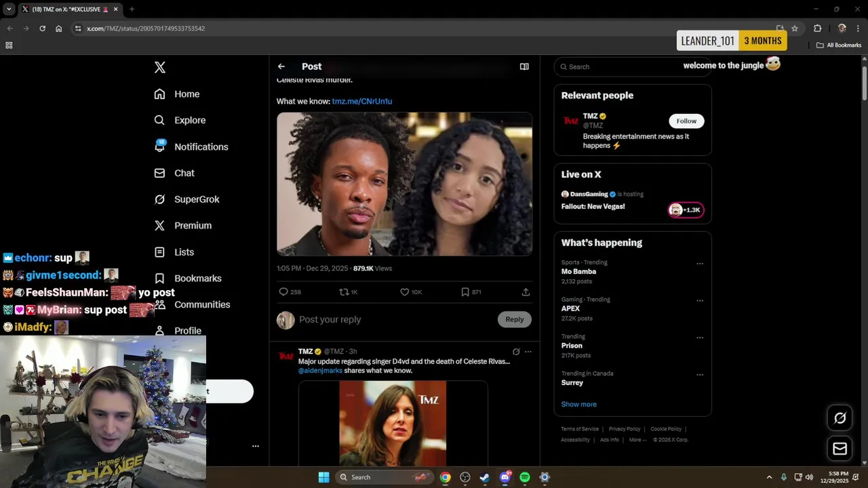This screenshot has height=488, width=868.
Task: Open Cookie Policy footer link
Action: tap(666, 429)
